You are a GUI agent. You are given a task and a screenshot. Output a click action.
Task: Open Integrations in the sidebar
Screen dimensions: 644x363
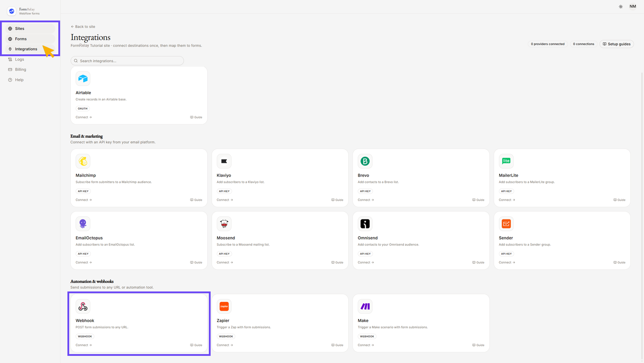click(30, 49)
